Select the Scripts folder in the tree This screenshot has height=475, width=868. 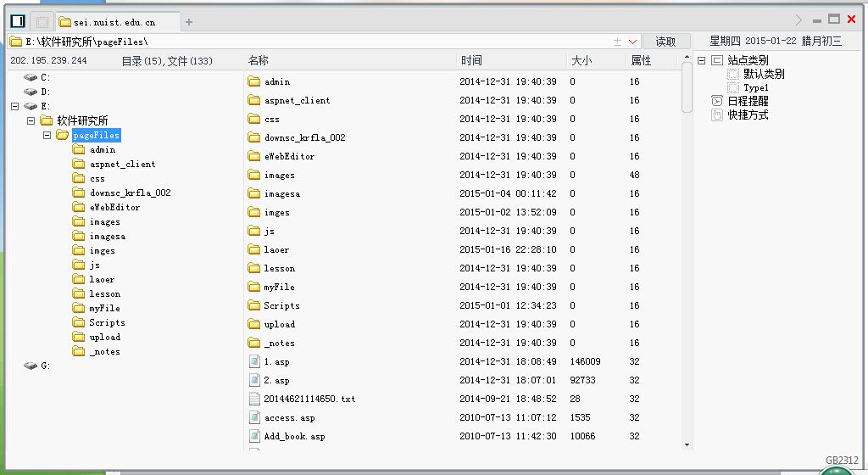(x=107, y=323)
